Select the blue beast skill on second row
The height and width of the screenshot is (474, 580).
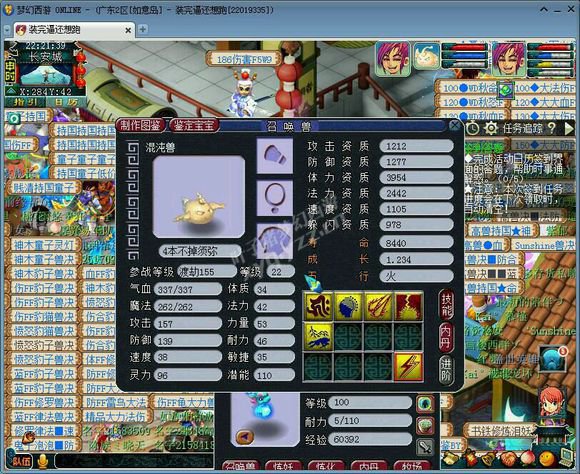318,336
